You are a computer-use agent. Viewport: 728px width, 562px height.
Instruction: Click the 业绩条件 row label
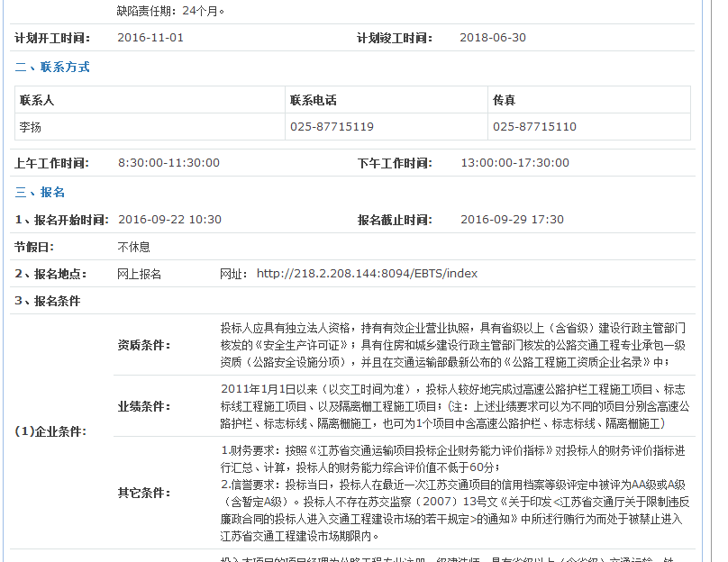coord(144,406)
